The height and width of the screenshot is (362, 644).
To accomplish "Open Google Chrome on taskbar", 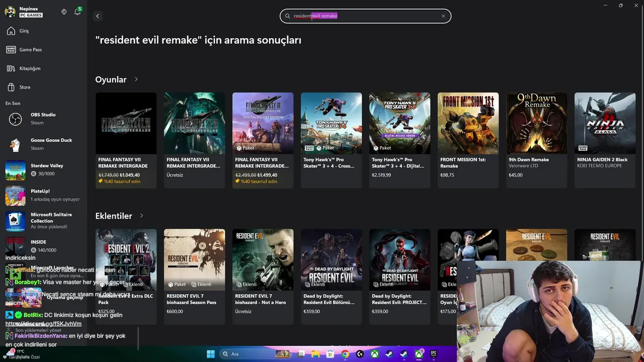I will click(x=345, y=354).
